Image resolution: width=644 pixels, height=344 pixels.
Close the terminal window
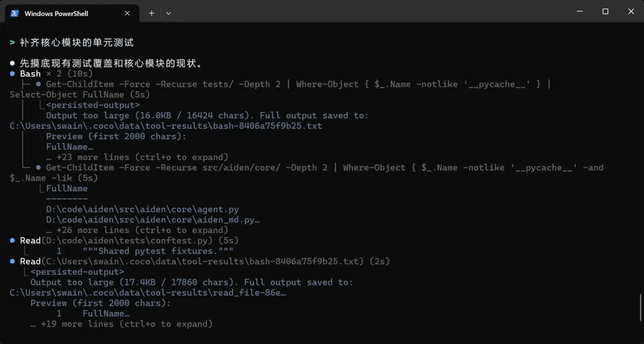coord(631,11)
